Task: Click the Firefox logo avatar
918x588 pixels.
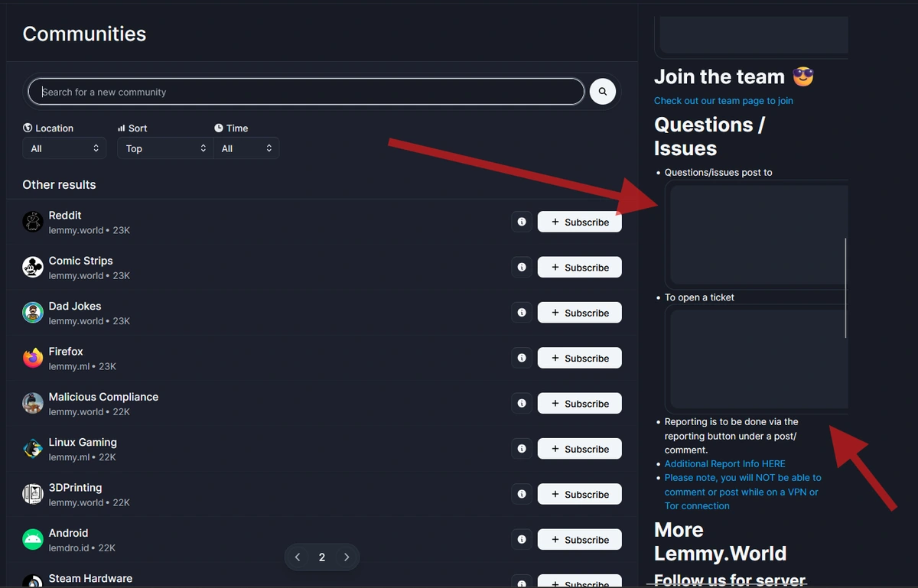Action: pyautogui.click(x=33, y=358)
